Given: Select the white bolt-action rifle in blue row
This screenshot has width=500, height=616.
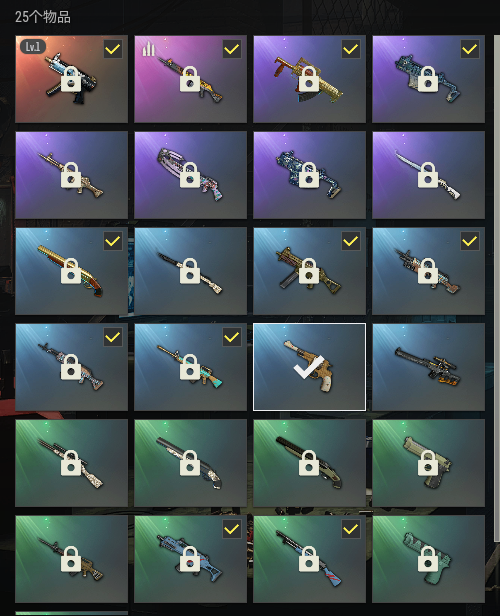Looking at the screenshot, I should [x=190, y=271].
